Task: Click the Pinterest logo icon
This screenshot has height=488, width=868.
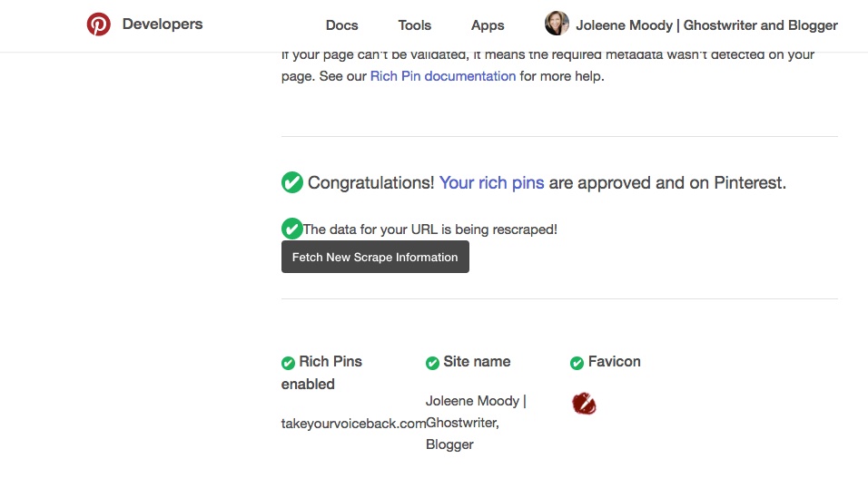Action: [99, 24]
